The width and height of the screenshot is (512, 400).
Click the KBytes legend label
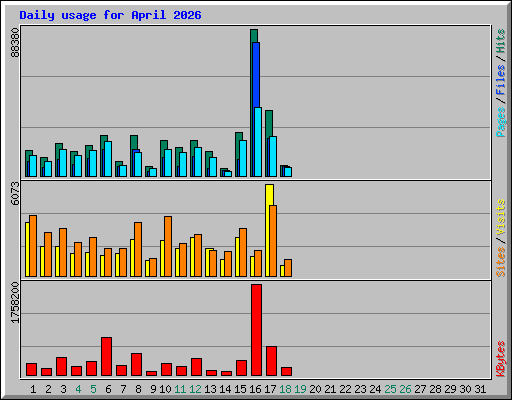[x=500, y=359]
